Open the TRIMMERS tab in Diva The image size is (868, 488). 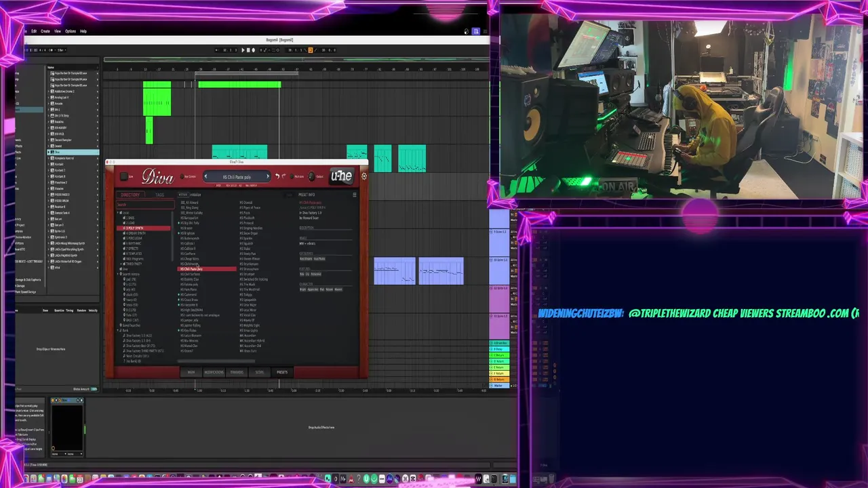coord(237,372)
